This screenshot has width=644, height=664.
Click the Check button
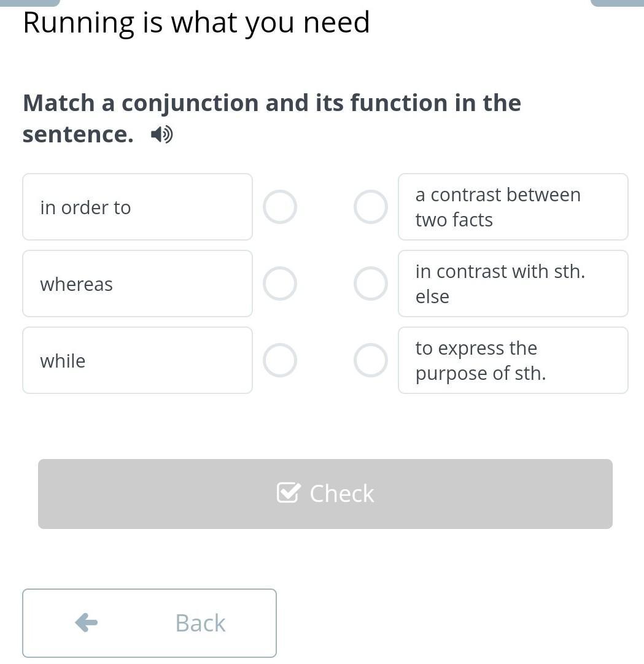pyautogui.click(x=325, y=494)
